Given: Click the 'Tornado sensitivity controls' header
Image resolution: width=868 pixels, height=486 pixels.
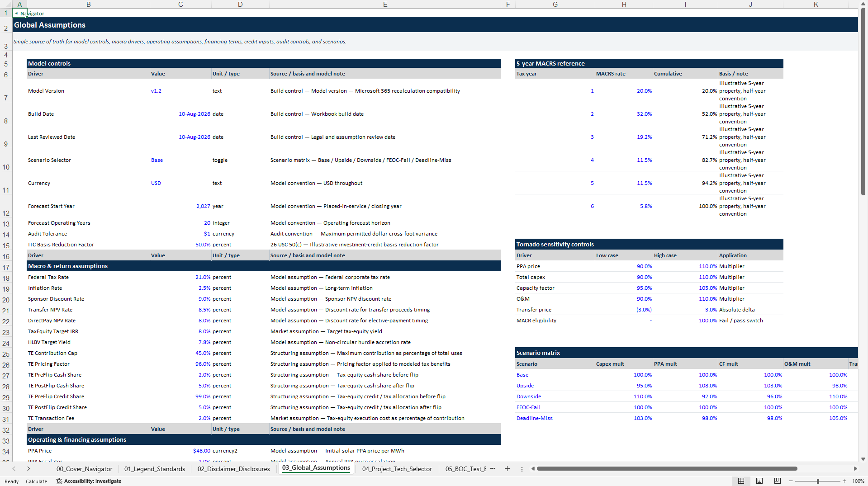Looking at the screenshot, I should tap(649, 244).
